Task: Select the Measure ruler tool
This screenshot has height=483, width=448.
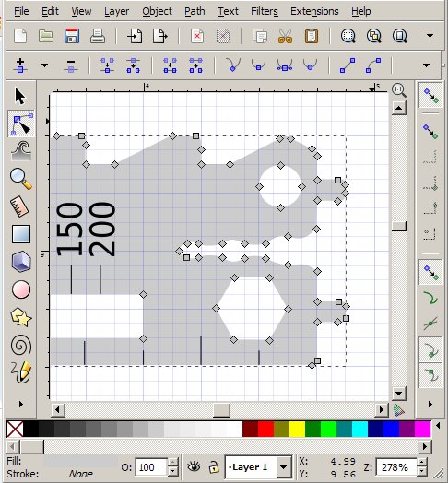Action: pyautogui.click(x=19, y=206)
